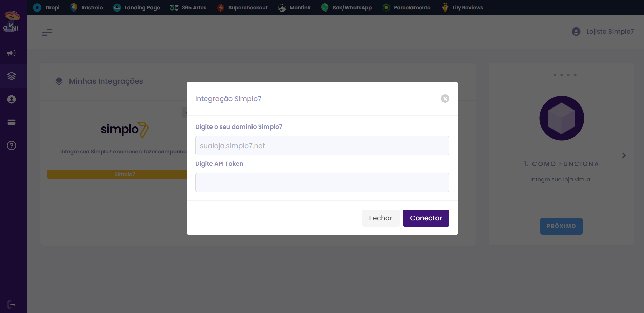Open the Rastreio top bar link
The width and height of the screenshot is (644, 313).
click(86, 7)
